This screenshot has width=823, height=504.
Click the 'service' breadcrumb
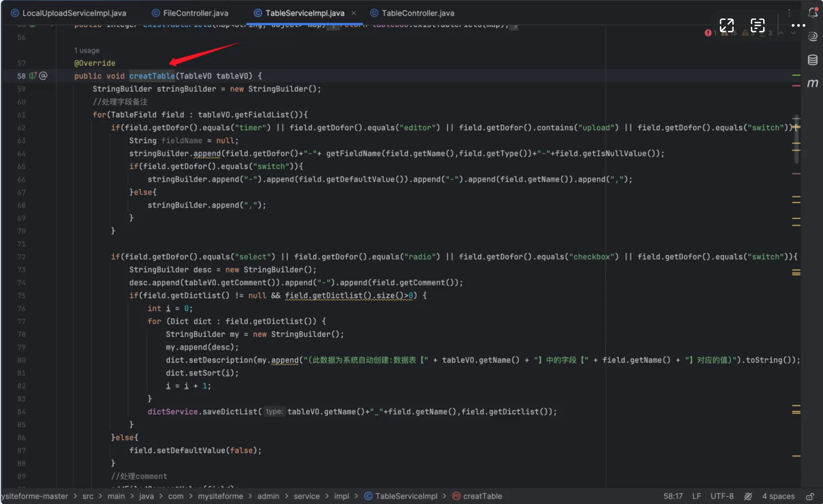coord(307,496)
